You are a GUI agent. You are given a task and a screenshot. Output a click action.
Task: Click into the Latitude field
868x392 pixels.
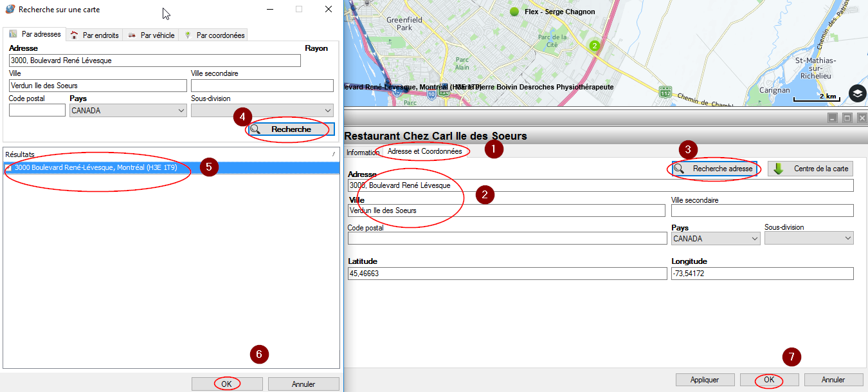coord(507,274)
